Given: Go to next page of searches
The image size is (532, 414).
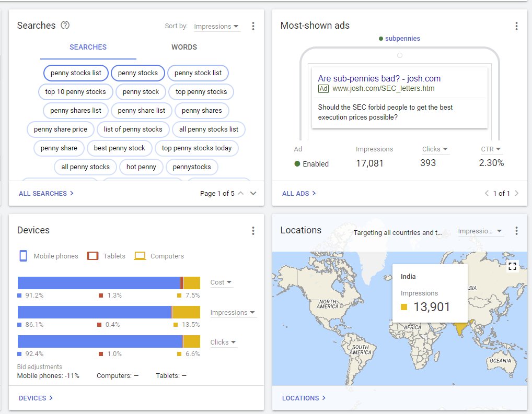Looking at the screenshot, I should click(253, 194).
